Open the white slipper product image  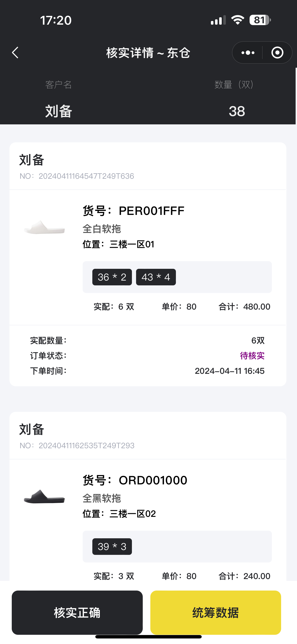(x=44, y=227)
